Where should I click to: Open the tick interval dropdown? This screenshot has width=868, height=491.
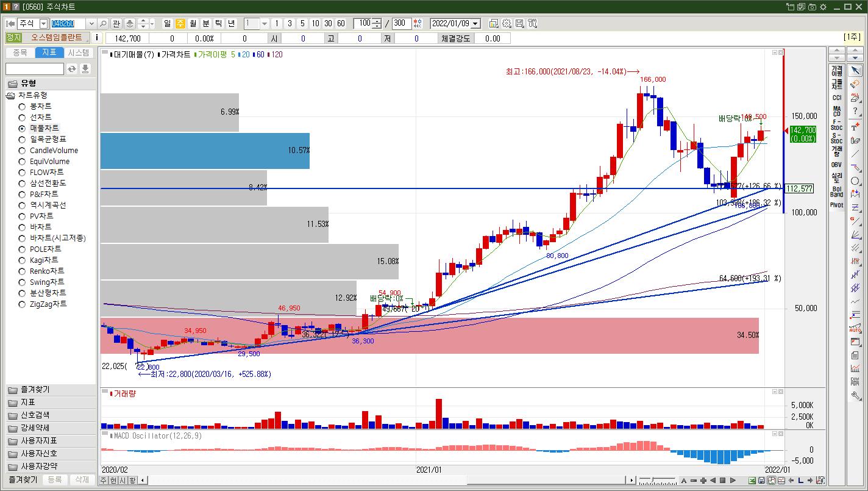tap(265, 23)
